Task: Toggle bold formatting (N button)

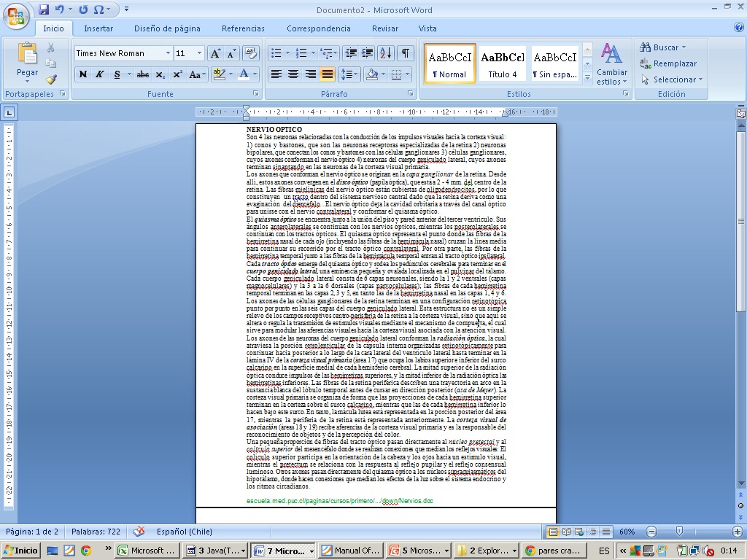Action: point(83,74)
